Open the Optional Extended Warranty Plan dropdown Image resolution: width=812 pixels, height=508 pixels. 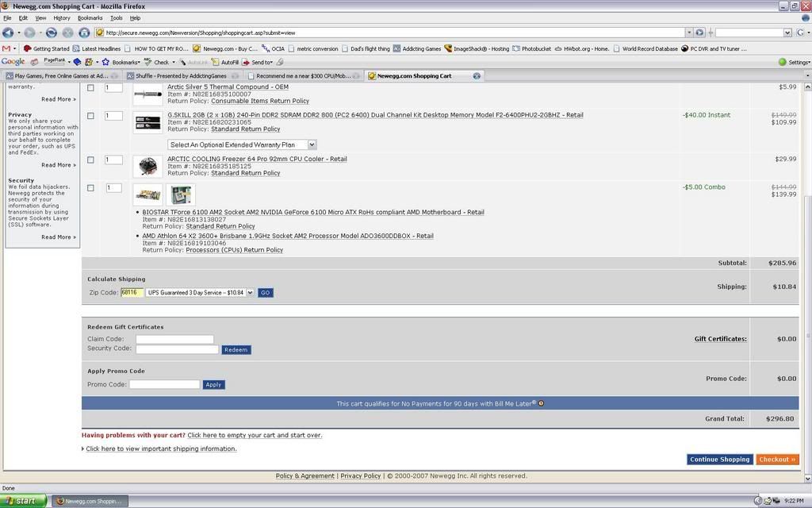click(x=242, y=144)
